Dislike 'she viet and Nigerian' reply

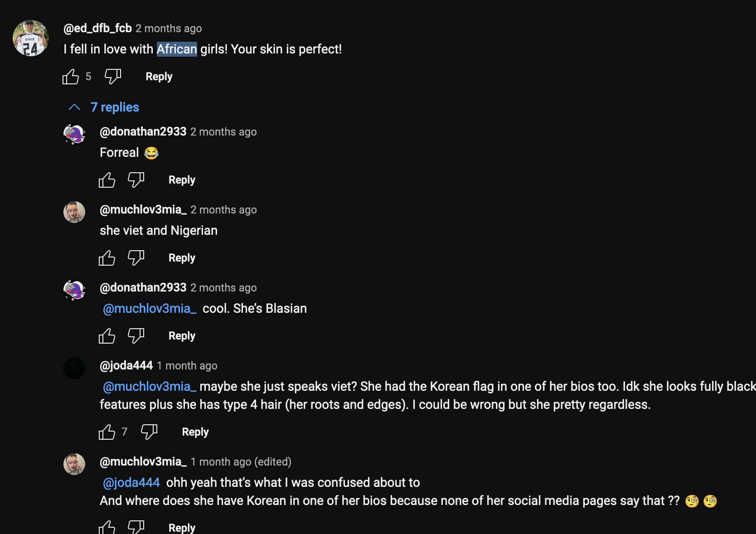coord(136,258)
